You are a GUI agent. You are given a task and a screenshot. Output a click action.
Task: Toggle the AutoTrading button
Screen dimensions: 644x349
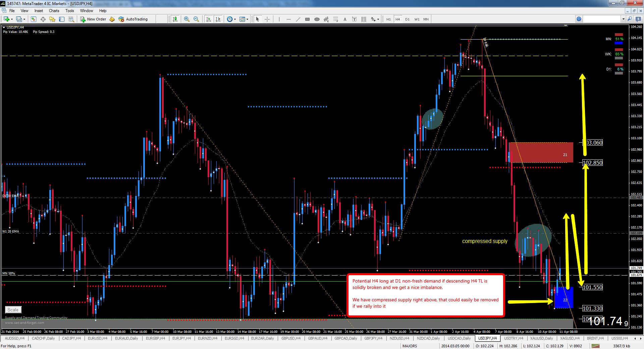(x=133, y=19)
